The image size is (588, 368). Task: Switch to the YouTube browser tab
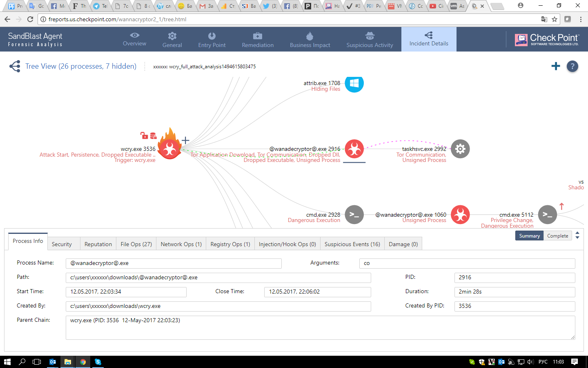tap(436, 6)
